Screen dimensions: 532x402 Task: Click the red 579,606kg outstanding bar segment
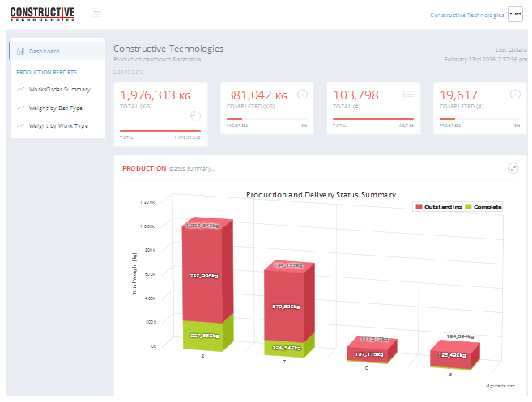pyautogui.click(x=285, y=307)
